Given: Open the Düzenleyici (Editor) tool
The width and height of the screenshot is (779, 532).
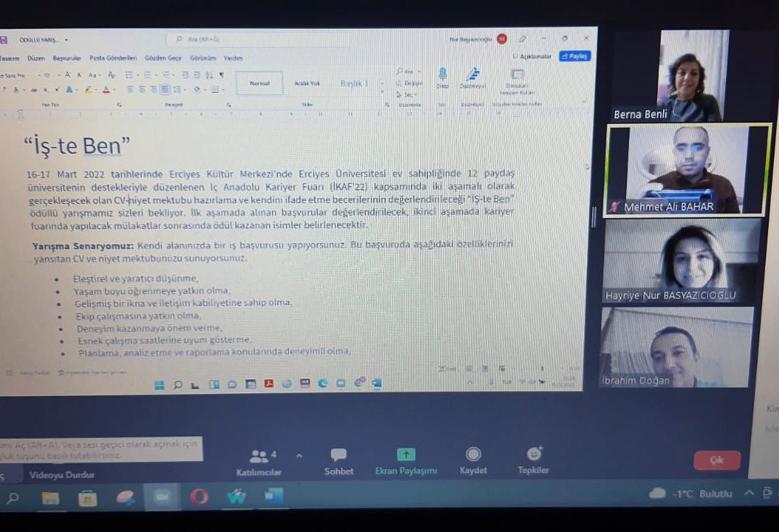Looking at the screenshot, I should click(474, 75).
